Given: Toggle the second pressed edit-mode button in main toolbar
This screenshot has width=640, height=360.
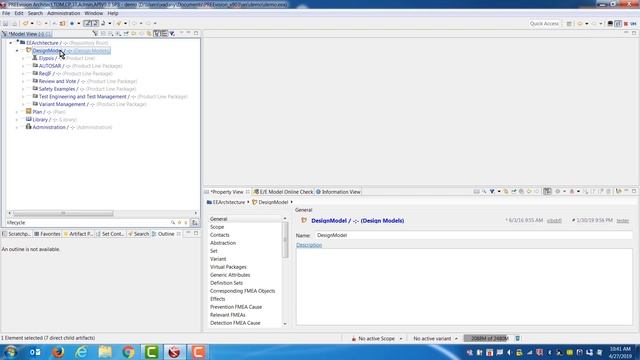Looking at the screenshot, I should (x=95, y=24).
